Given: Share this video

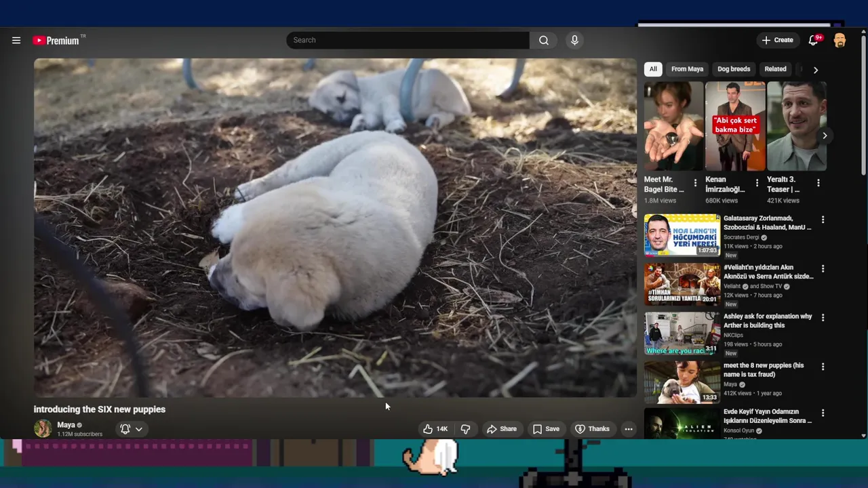Looking at the screenshot, I should (502, 429).
